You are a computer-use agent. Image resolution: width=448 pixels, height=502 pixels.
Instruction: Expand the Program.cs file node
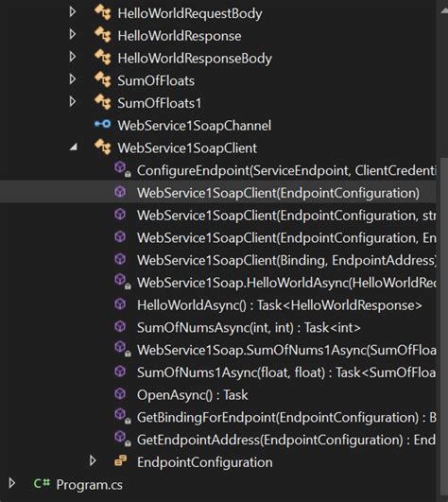[12, 483]
